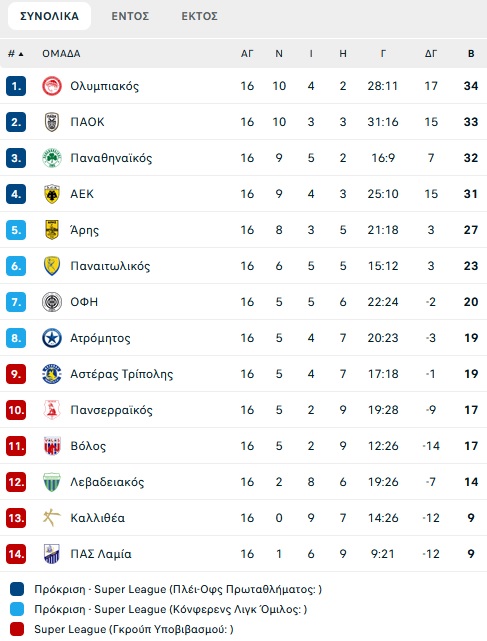
Task: Click the ΠΑΣ Λαμία crest
Action: click(x=52, y=554)
